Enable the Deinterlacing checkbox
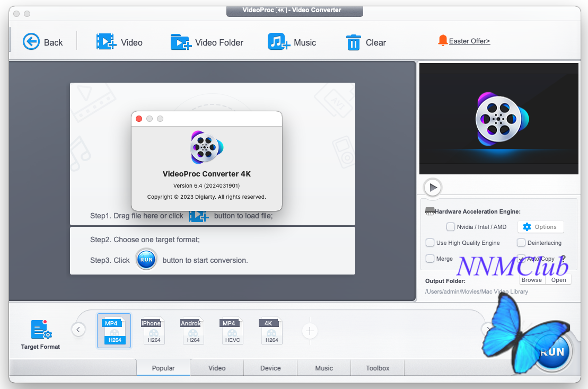The height and width of the screenshot is (389, 588). (521, 243)
